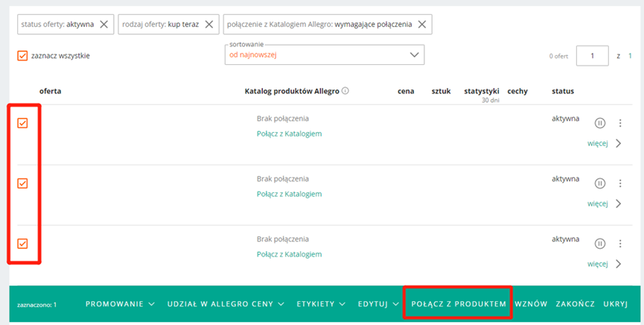Toggle the 'zaznacz wszystkie' checkbox
Image resolution: width=644 pixels, height=325 pixels.
point(22,56)
